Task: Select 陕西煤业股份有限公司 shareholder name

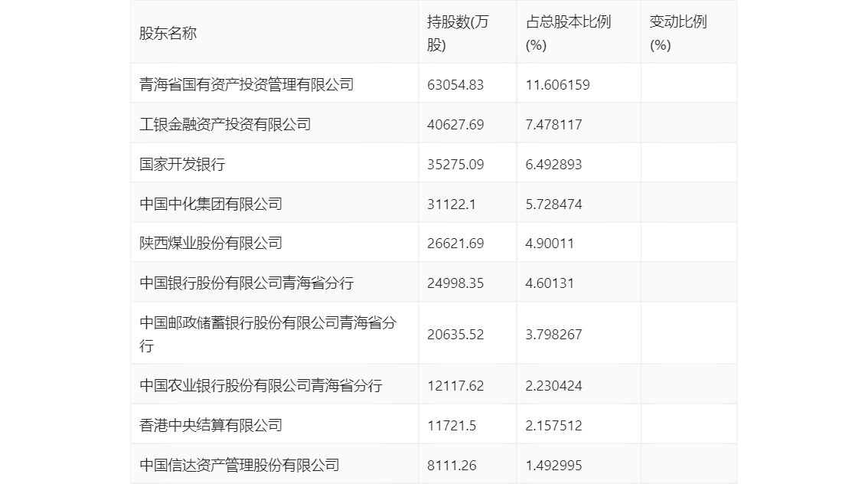Action: 211,243
